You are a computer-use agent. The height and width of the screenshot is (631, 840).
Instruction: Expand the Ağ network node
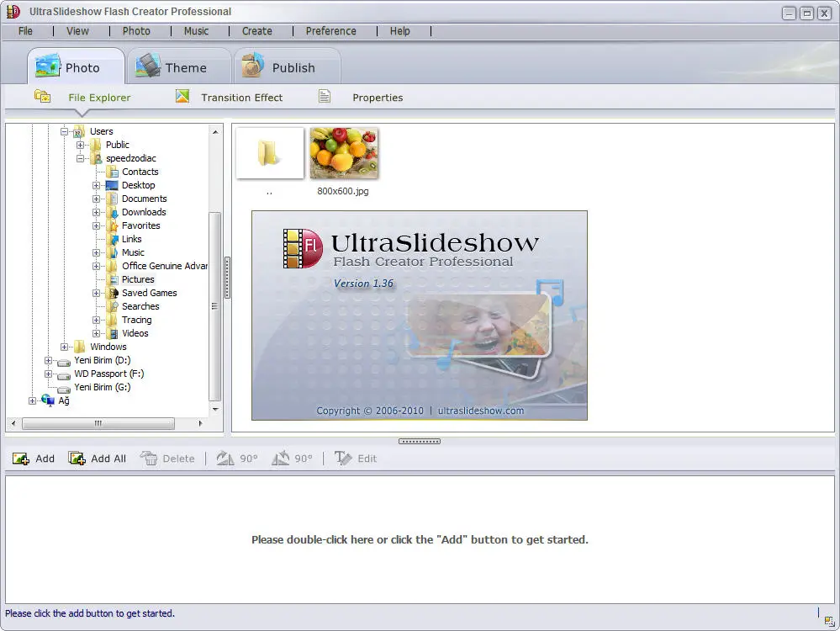coord(32,400)
